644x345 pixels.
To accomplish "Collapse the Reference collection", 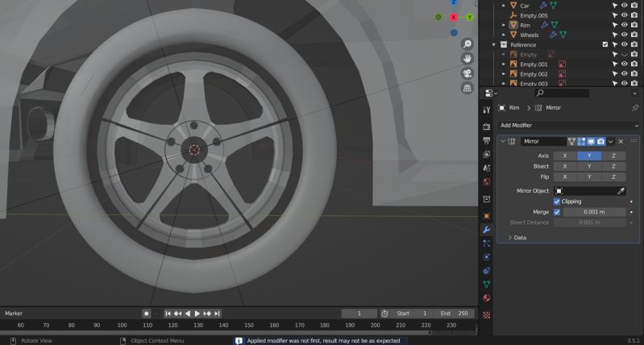I will coord(494,44).
